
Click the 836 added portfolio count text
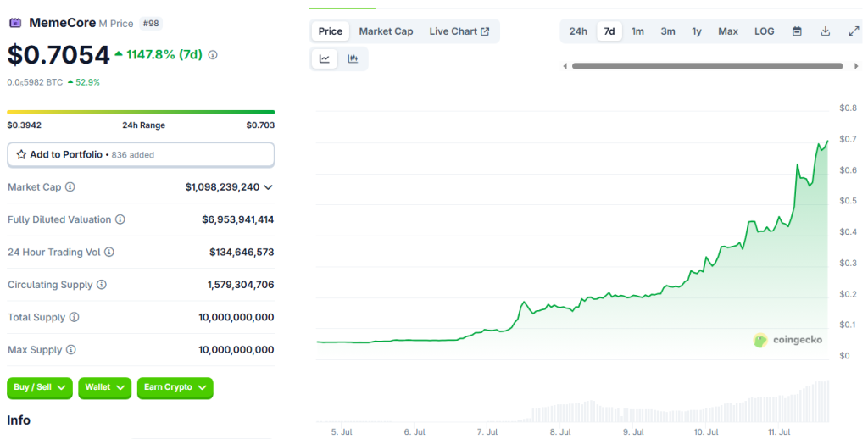tap(133, 155)
